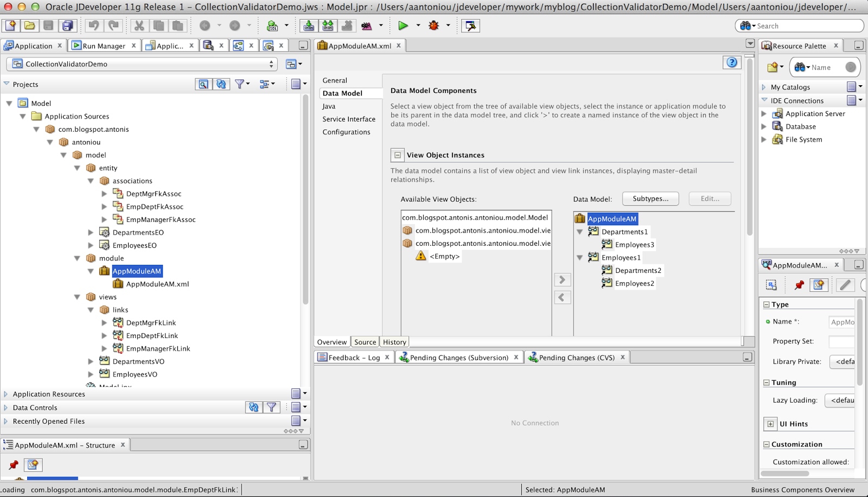Switch to Pending Changes (Subversion) tab
Image resolution: width=868 pixels, height=497 pixels.
(x=459, y=358)
